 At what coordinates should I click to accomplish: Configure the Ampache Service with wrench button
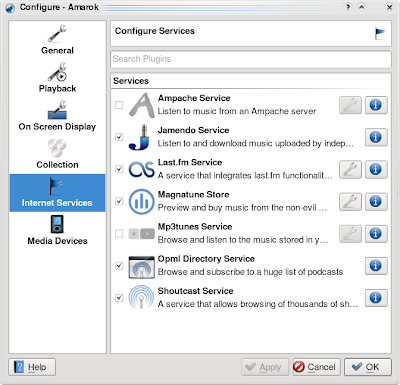[x=350, y=105]
